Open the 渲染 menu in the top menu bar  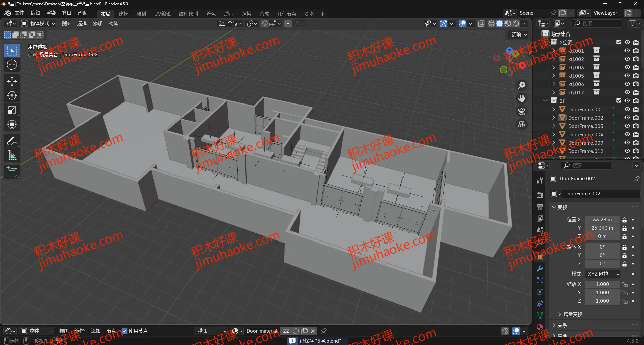(51, 13)
